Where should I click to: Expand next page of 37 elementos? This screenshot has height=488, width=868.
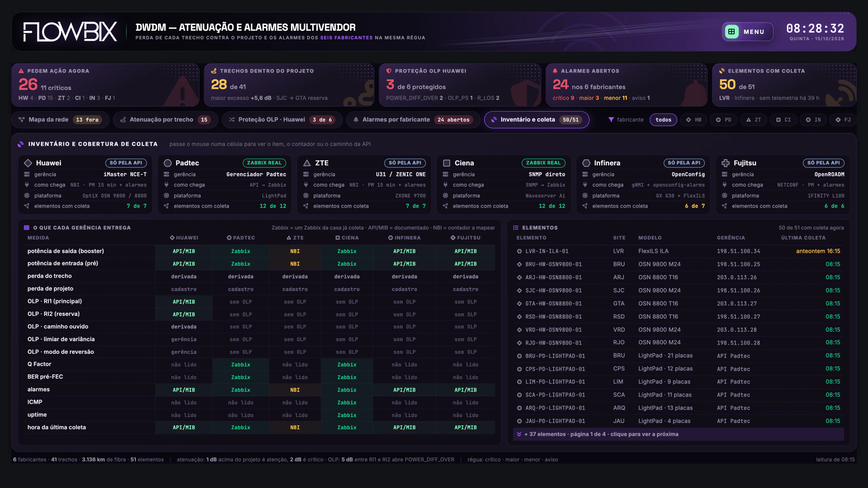point(678,434)
